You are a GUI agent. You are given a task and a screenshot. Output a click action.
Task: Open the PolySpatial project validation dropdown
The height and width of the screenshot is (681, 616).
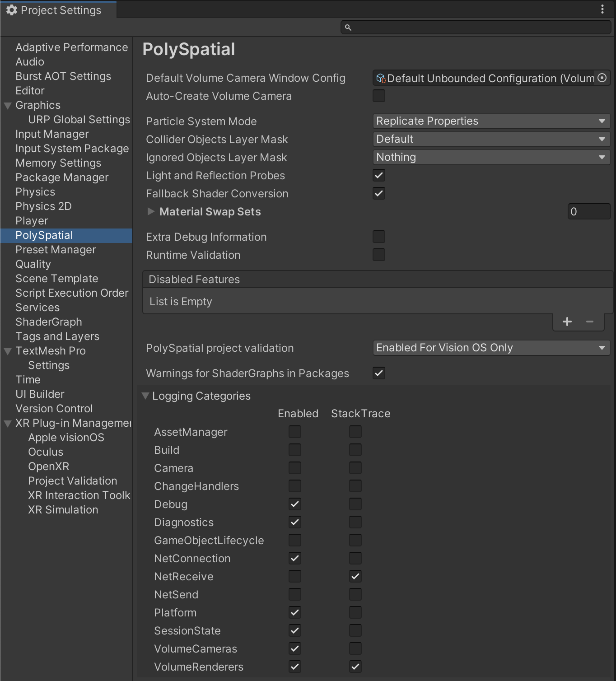click(x=491, y=348)
